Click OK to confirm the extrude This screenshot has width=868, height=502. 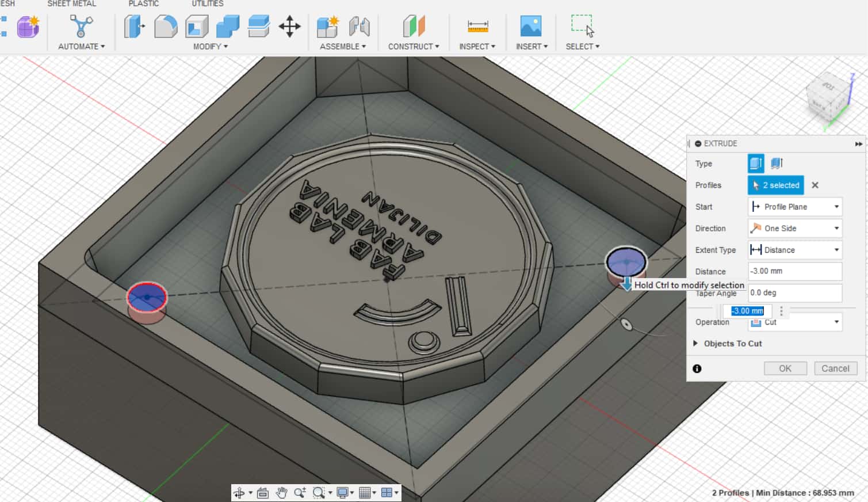(x=785, y=368)
